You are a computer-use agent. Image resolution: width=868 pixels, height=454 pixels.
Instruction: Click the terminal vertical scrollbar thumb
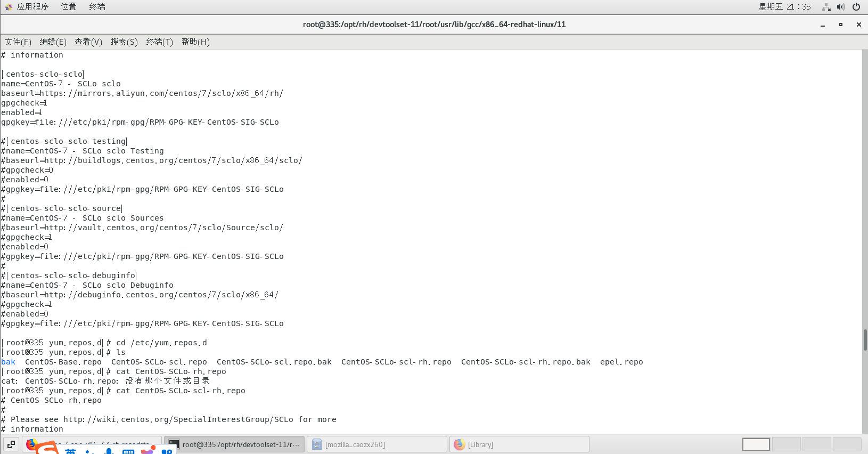point(865,340)
